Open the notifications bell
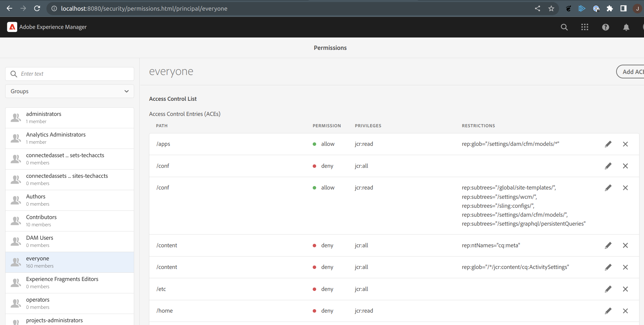Image resolution: width=644 pixels, height=325 pixels. 626,27
